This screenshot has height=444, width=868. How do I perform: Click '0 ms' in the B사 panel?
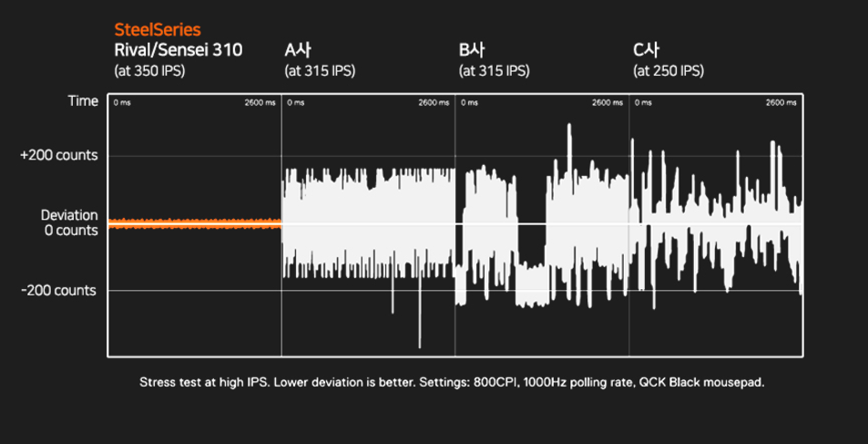[x=470, y=102]
